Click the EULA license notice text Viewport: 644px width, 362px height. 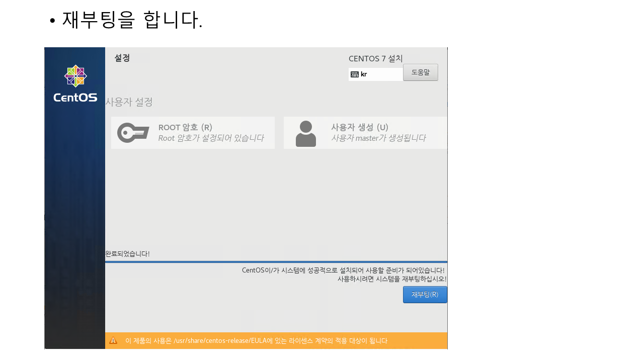click(256, 341)
